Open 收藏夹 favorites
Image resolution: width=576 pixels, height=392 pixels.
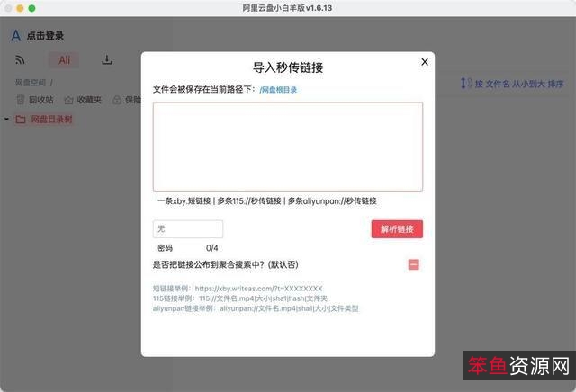83,100
